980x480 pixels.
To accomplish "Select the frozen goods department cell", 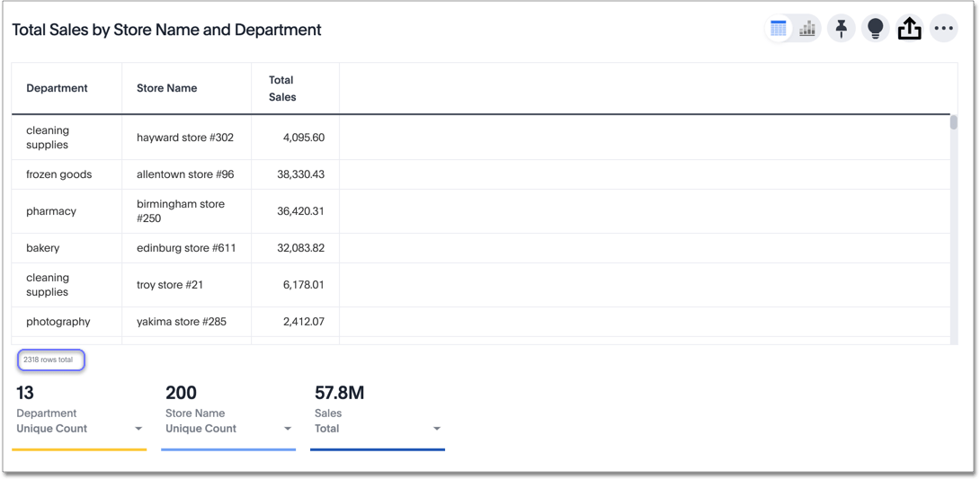I will point(58,174).
